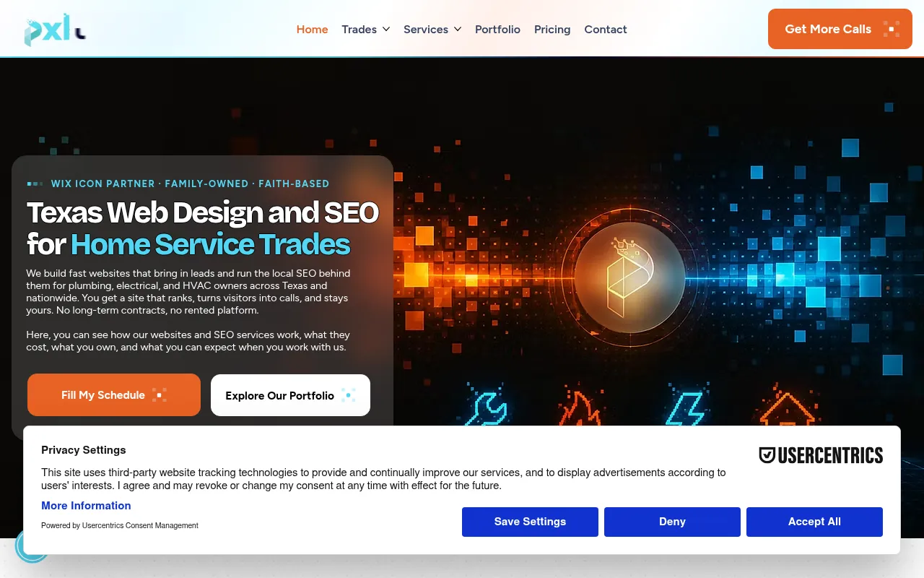Click Deny in privacy banner
The image size is (924, 578).
tap(672, 522)
